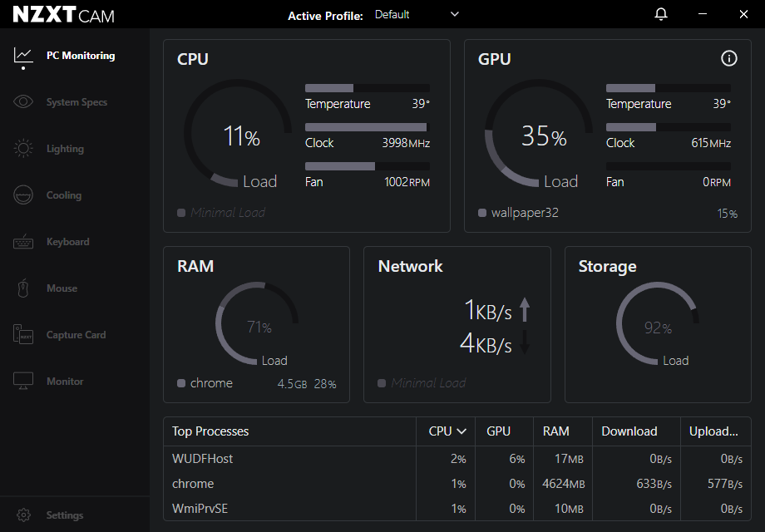The image size is (765, 532).
Task: Click the Monitor display icon
Action: [x=23, y=382]
